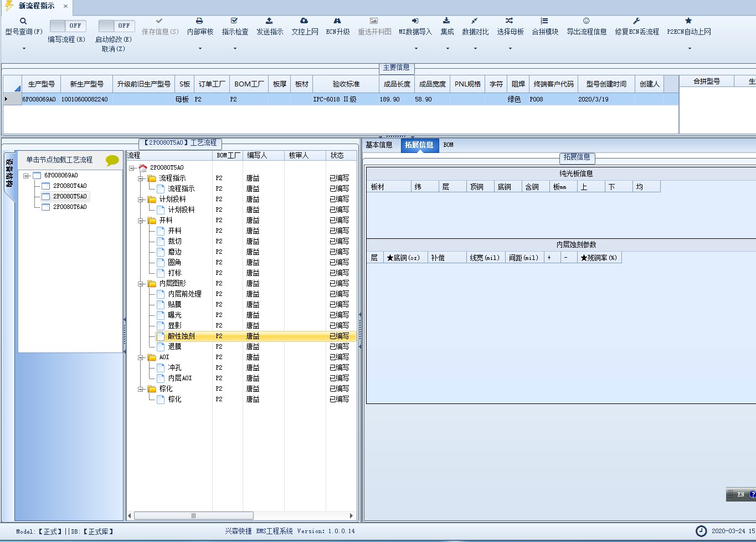Select tree node 2P0080T6A0

point(70,207)
